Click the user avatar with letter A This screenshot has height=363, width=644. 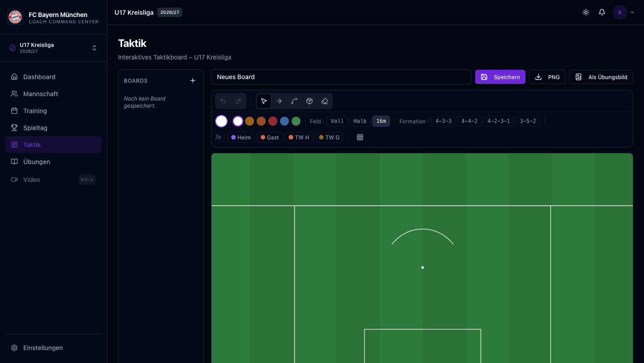tap(620, 13)
